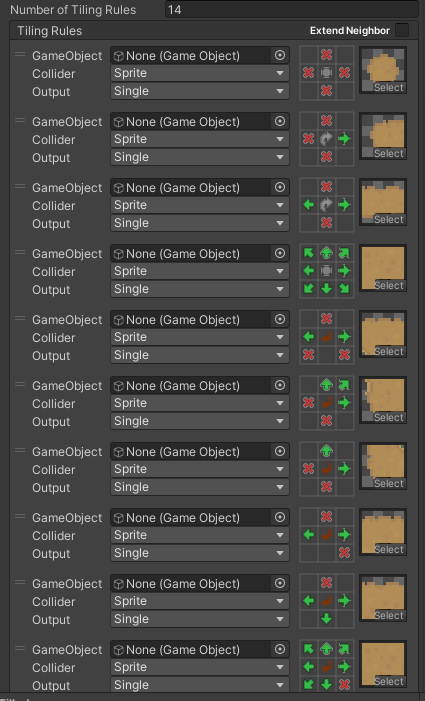Open the Output dropdown of the first rule
425x701 pixels.
200,91
